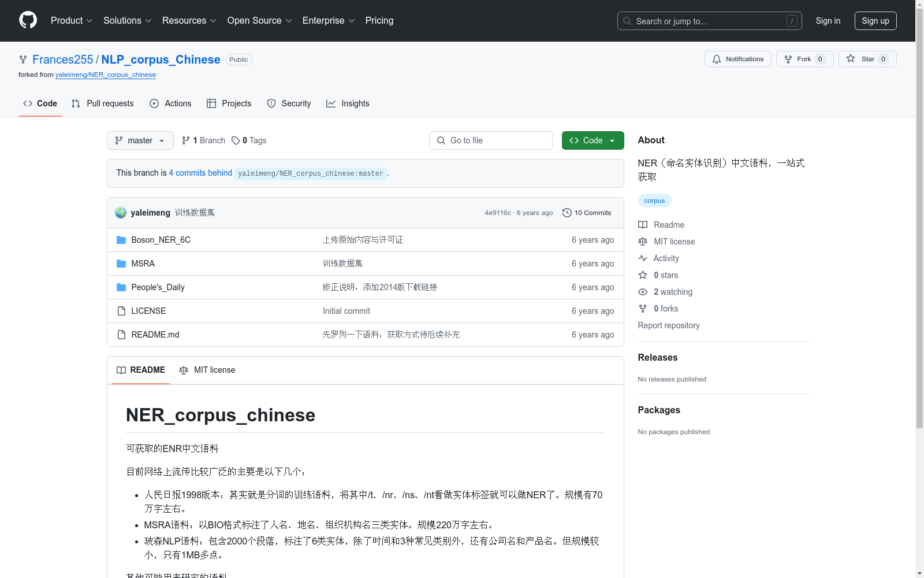View the 0 stars link
The image size is (924, 578).
click(x=658, y=275)
